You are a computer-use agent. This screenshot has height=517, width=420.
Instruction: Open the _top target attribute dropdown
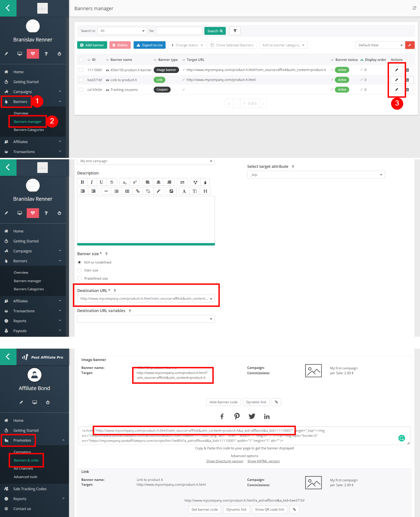[316, 175]
